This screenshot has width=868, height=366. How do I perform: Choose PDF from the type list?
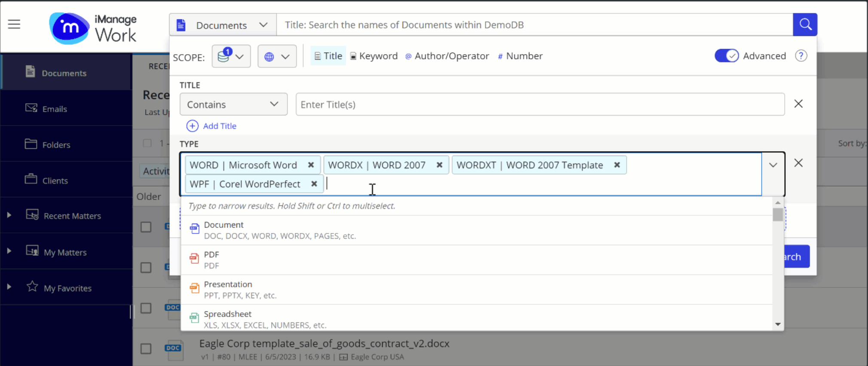tap(211, 260)
